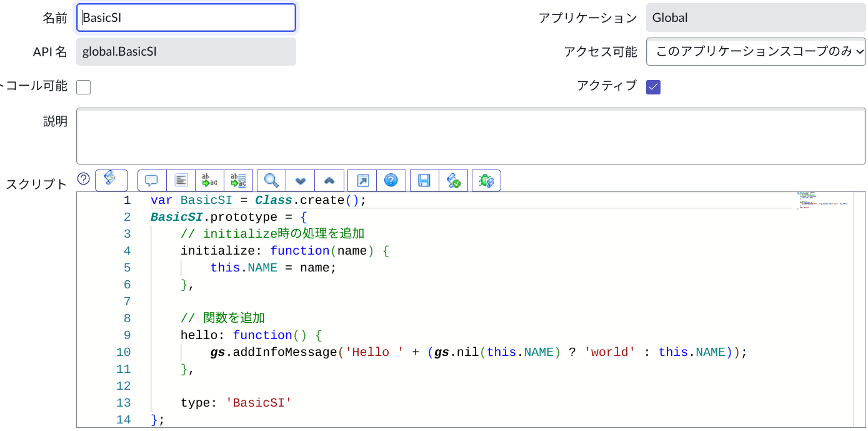This screenshot has width=868, height=431.
Task: Search the script with the magnifier icon
Action: click(270, 180)
